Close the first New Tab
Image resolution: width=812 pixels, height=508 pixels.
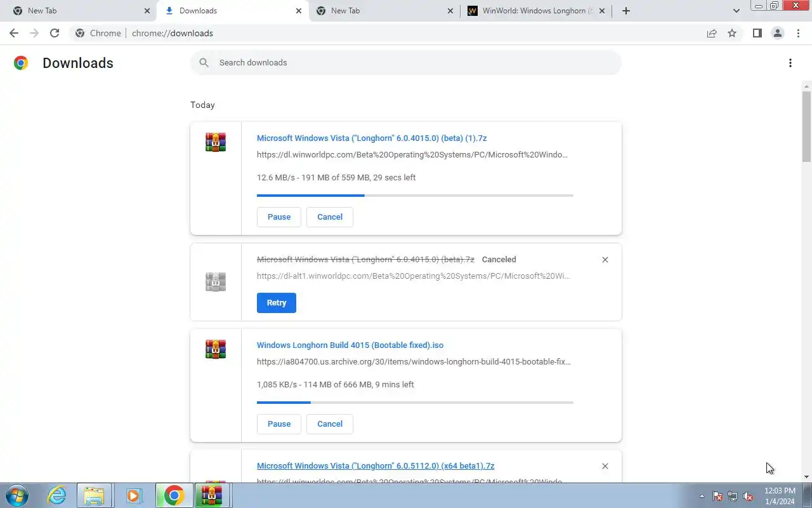coord(147,11)
